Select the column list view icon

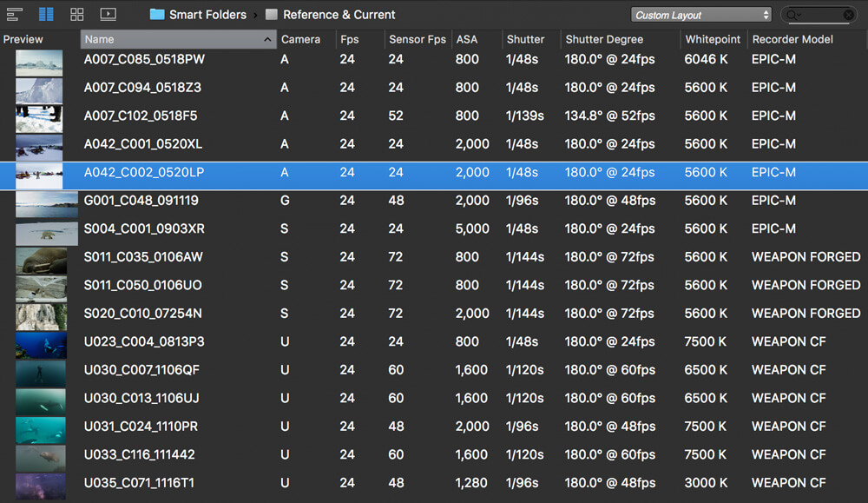click(x=46, y=15)
